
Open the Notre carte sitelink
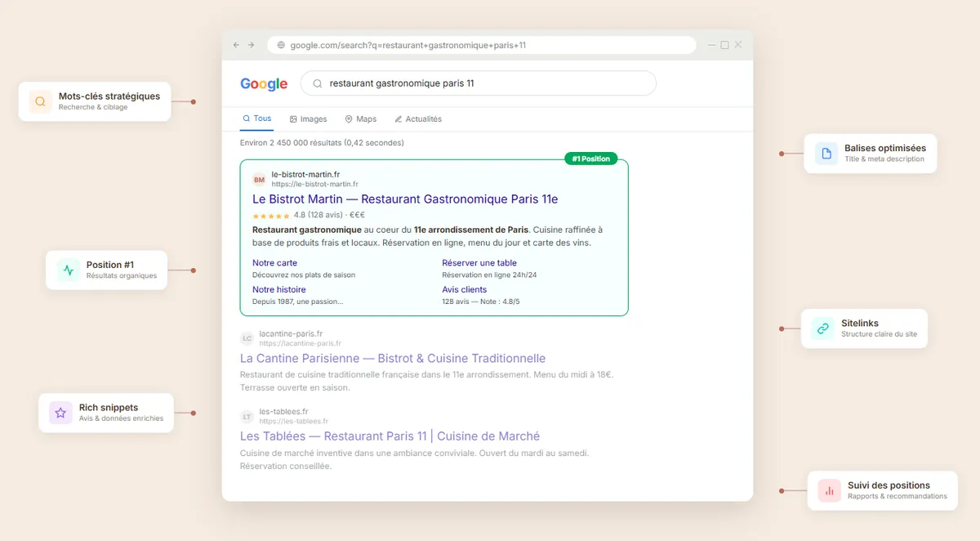[x=274, y=263]
